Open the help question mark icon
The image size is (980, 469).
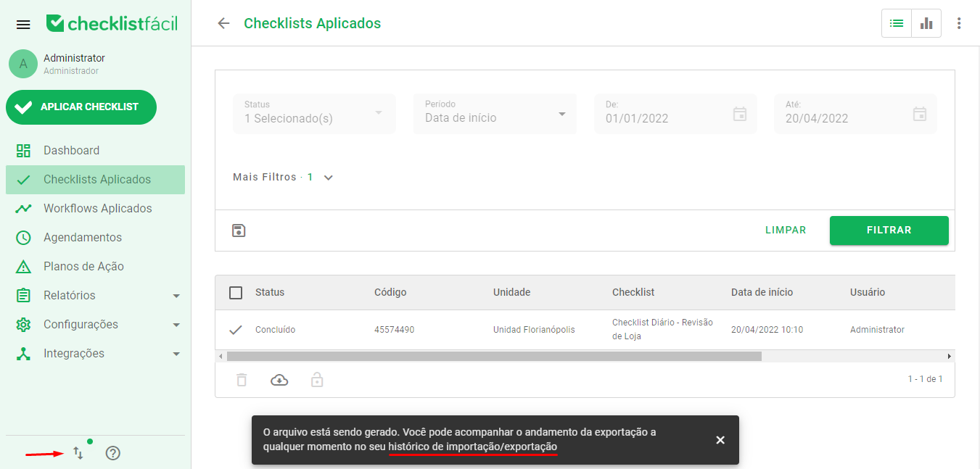point(113,453)
